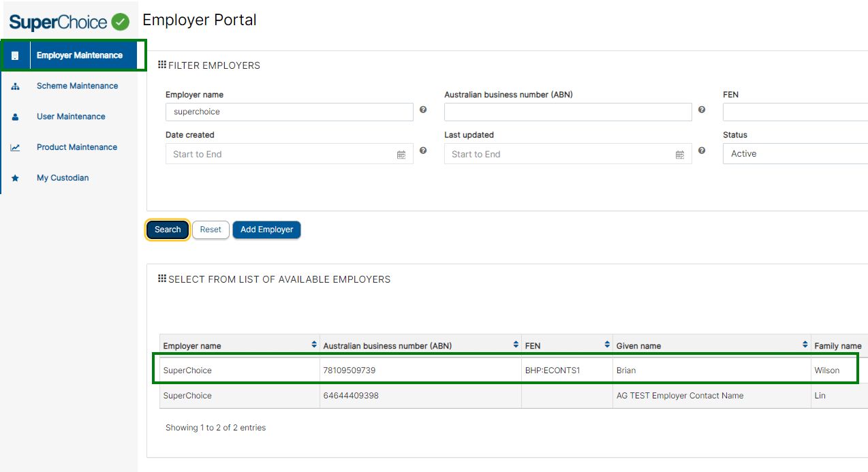The height and width of the screenshot is (472, 868).
Task: Click grid icon beside Select From List heading
Action: (162, 279)
